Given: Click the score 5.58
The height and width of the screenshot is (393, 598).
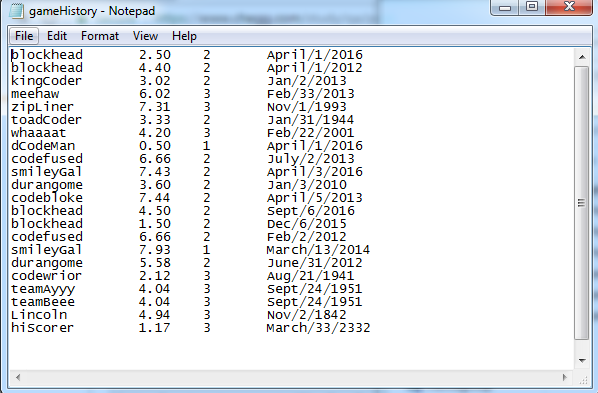Looking at the screenshot, I should point(154,263).
